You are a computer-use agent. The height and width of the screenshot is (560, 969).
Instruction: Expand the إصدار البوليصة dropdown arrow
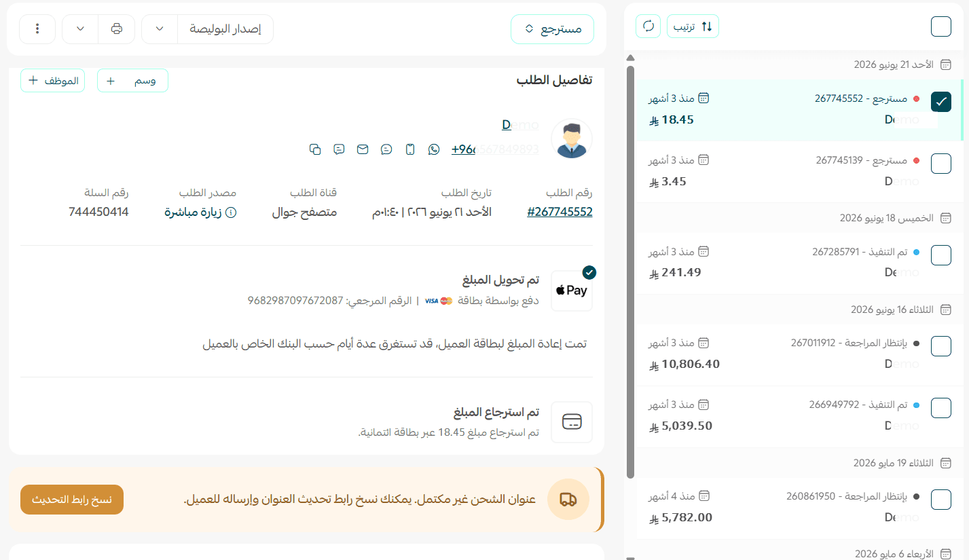click(x=160, y=29)
